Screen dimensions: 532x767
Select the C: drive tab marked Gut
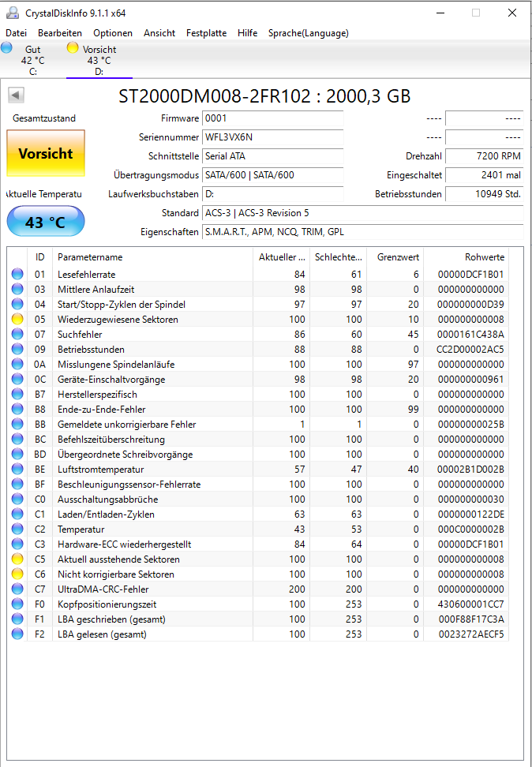[x=33, y=60]
